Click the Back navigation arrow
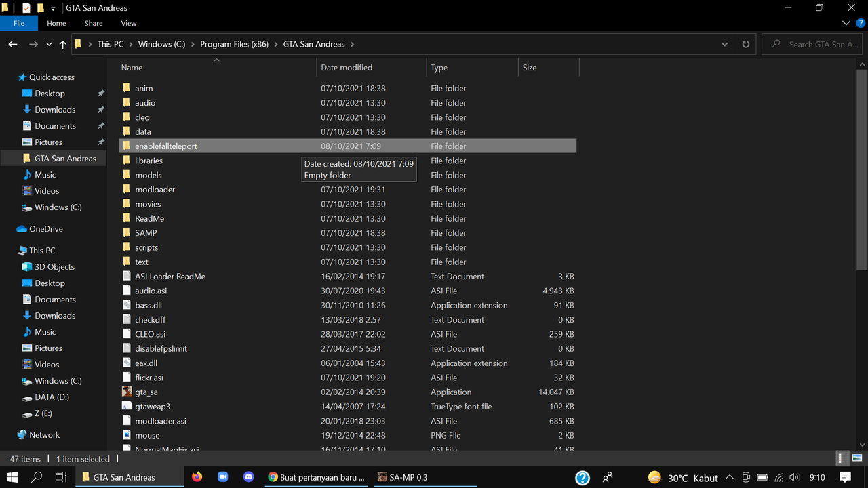868x488 pixels. [13, 44]
